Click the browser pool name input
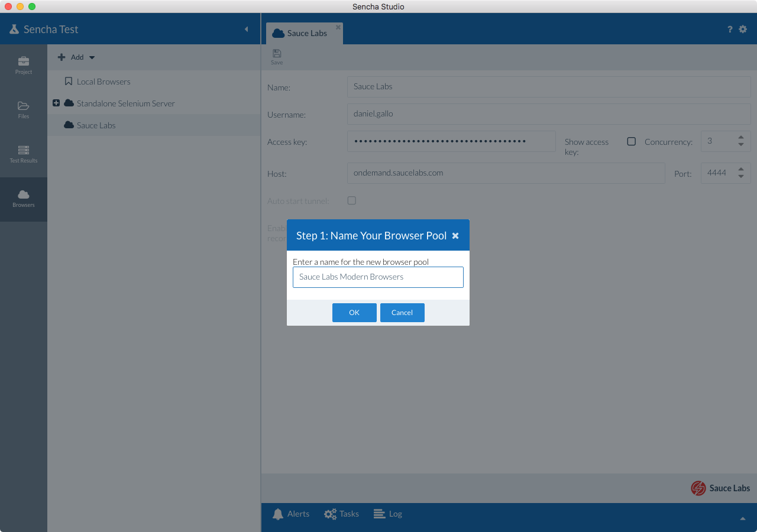The height and width of the screenshot is (532, 757). (x=378, y=277)
